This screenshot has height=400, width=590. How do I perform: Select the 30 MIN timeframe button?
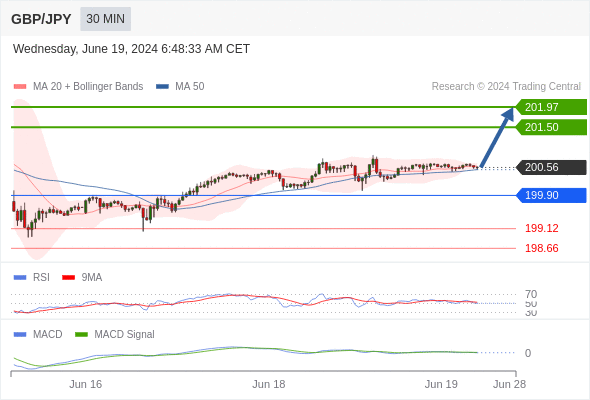(x=105, y=19)
